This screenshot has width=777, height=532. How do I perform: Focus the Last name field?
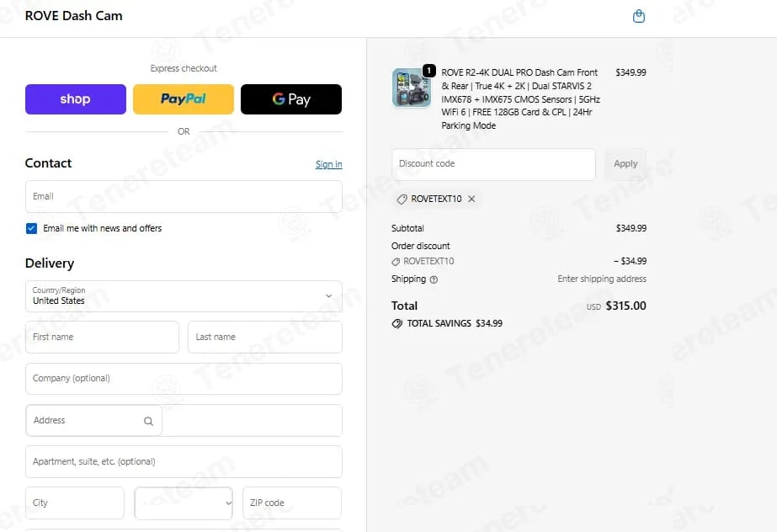[264, 337]
